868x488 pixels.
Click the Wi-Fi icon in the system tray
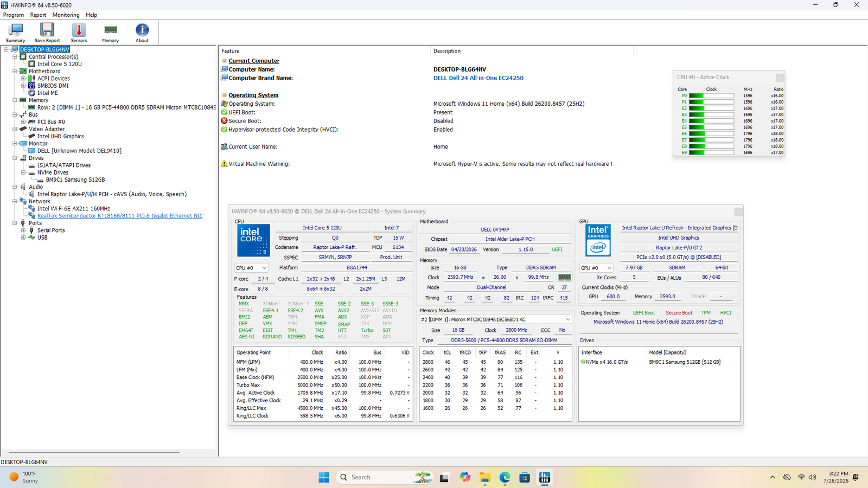(x=801, y=477)
